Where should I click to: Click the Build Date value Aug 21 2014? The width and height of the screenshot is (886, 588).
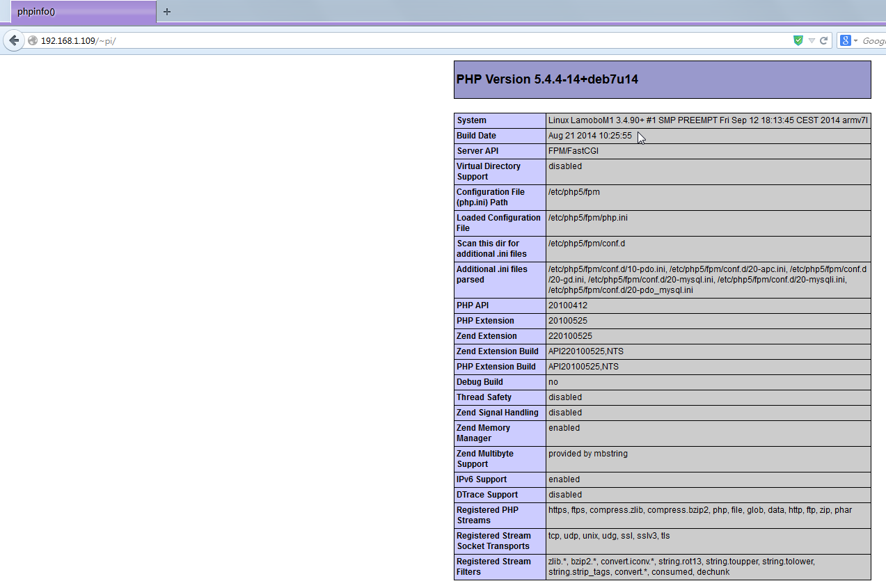point(590,136)
